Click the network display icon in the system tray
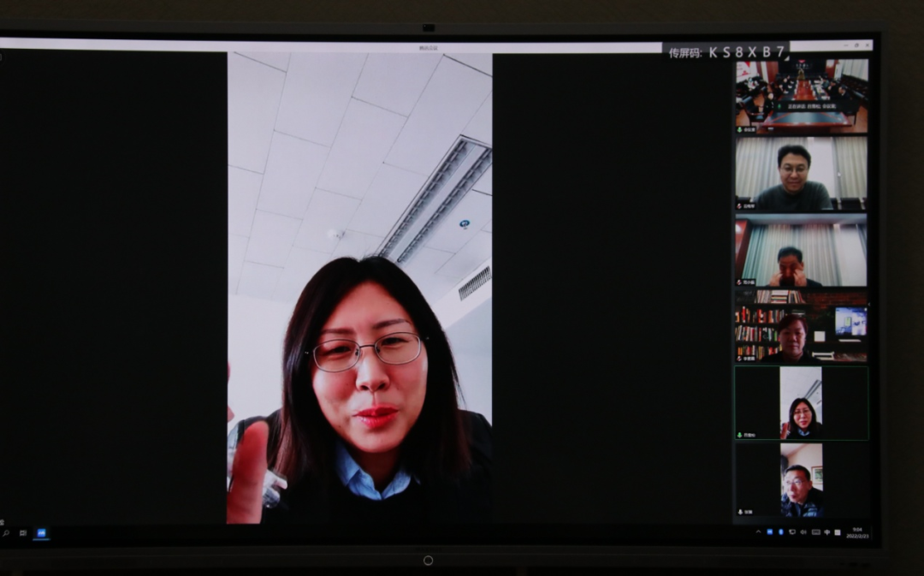 (x=792, y=531)
